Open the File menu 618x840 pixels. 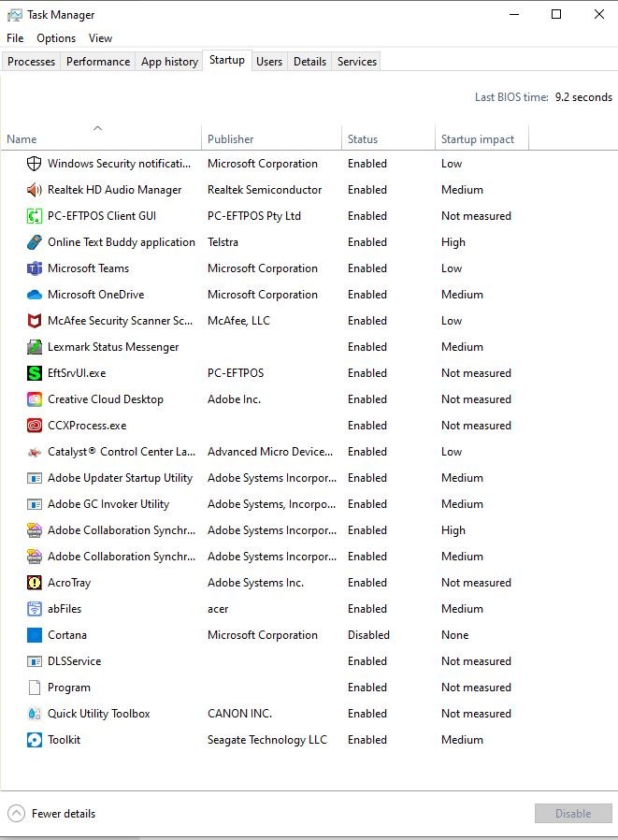point(15,38)
